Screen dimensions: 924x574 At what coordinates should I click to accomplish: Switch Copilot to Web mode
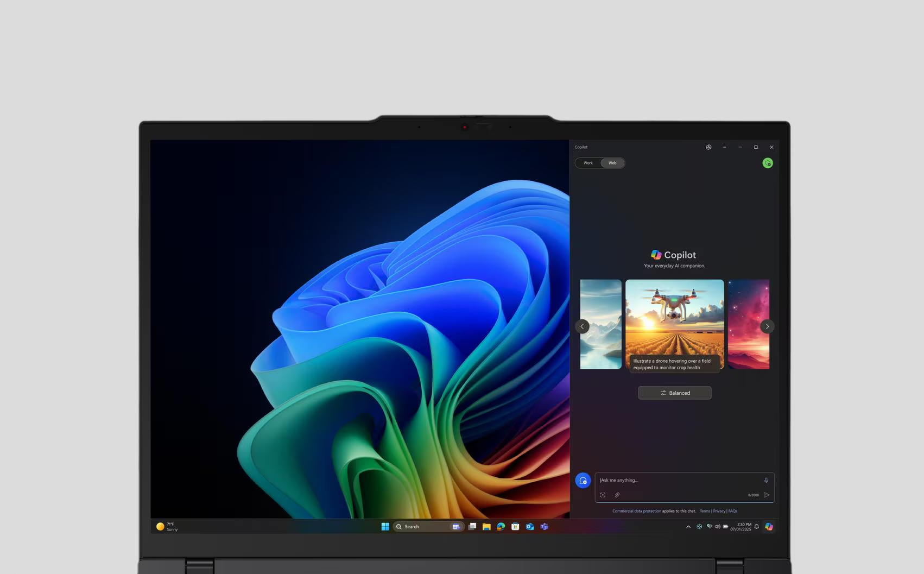pyautogui.click(x=612, y=163)
